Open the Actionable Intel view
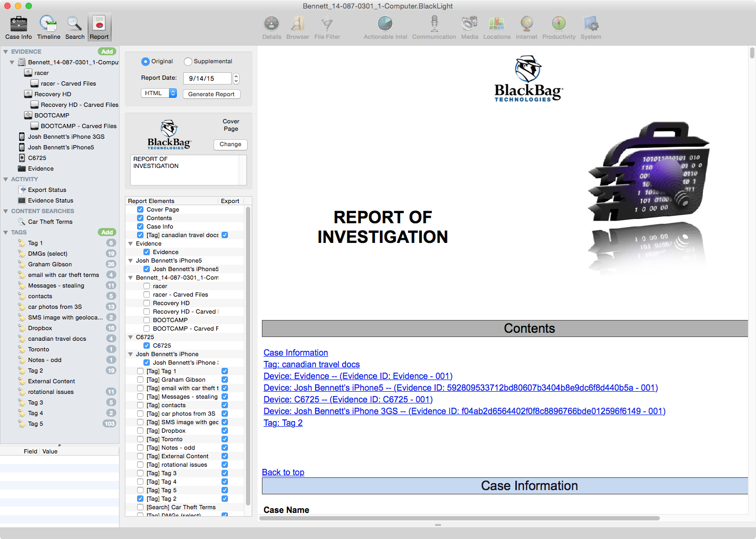The height and width of the screenshot is (539, 756). pyautogui.click(x=385, y=24)
